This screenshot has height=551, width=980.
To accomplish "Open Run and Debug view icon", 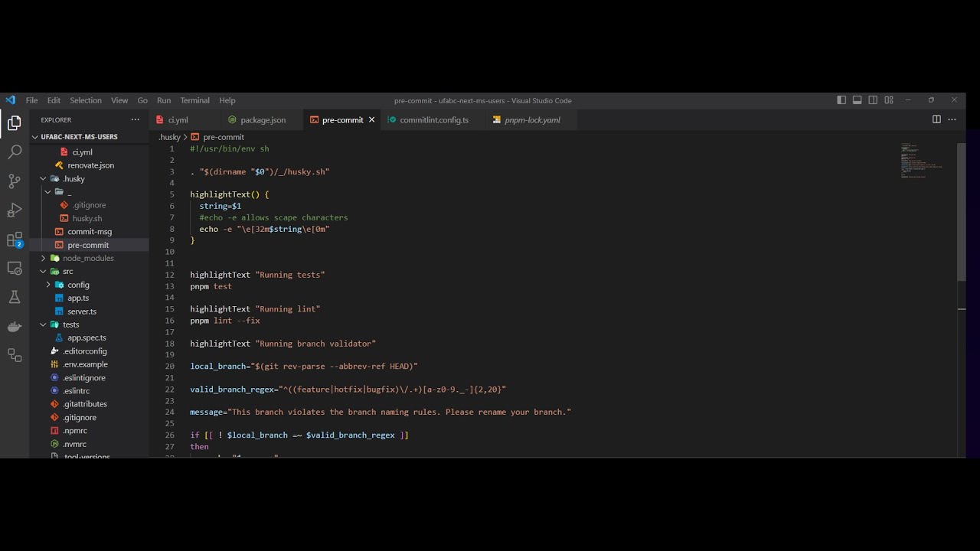I will click(14, 210).
